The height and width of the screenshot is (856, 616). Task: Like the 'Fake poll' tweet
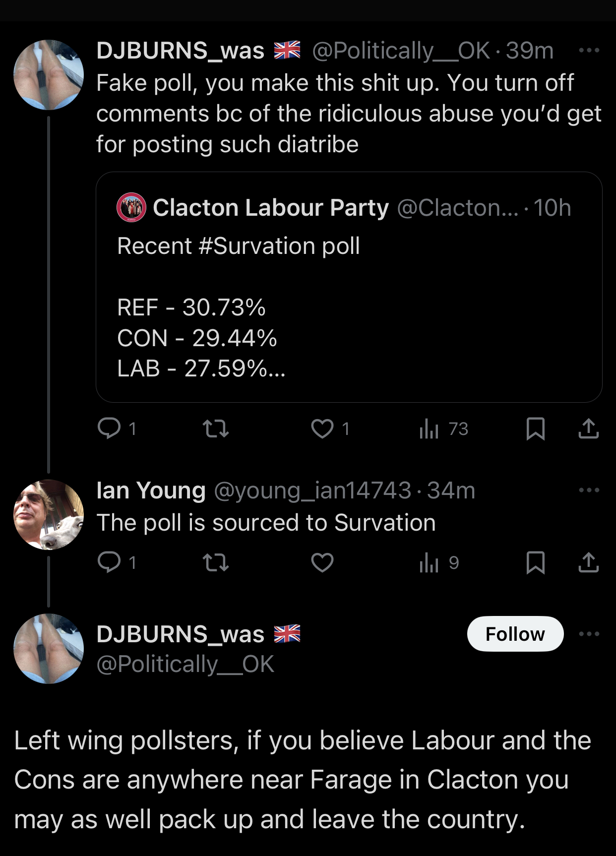coord(322,428)
